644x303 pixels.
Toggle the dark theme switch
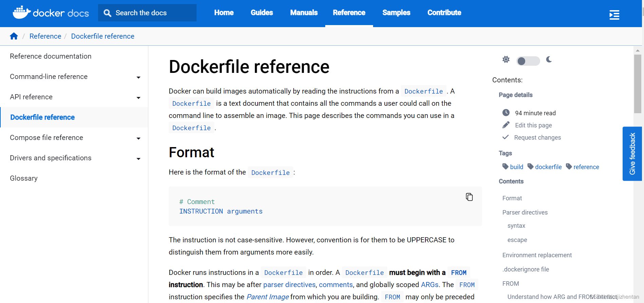[528, 61]
